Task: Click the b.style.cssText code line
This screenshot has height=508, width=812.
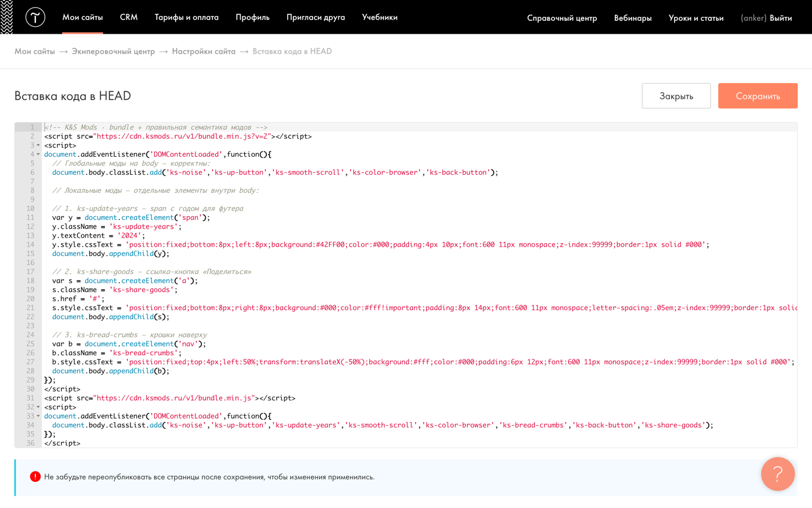Action: (423, 362)
